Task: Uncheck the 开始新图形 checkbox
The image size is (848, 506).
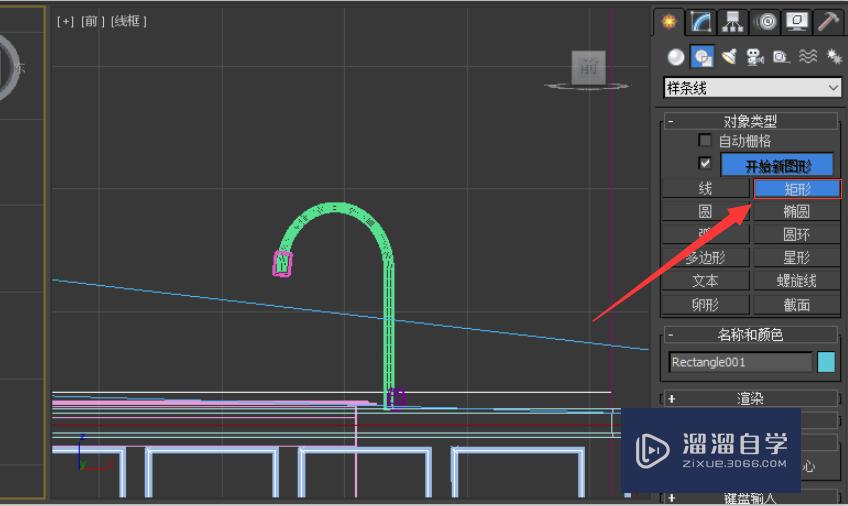Action: click(x=705, y=163)
